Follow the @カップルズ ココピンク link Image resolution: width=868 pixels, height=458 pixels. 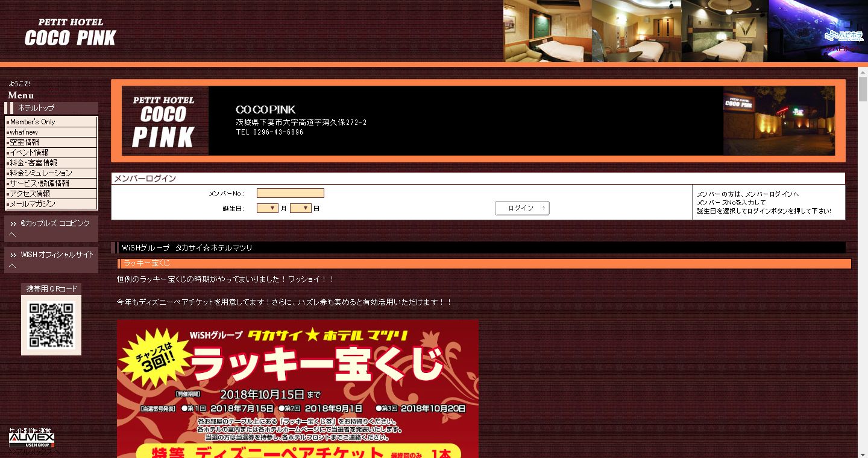pos(51,229)
